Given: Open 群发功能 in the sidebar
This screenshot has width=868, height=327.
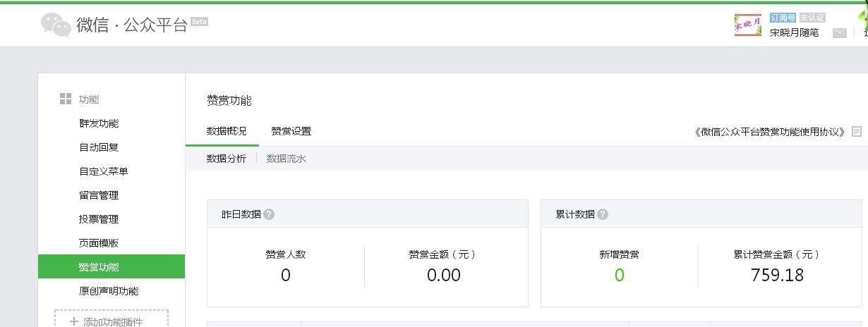Looking at the screenshot, I should 99,123.
